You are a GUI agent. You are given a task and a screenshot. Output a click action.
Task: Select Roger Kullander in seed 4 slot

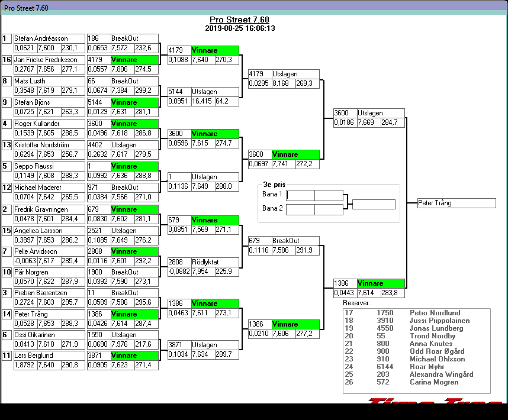click(x=49, y=124)
